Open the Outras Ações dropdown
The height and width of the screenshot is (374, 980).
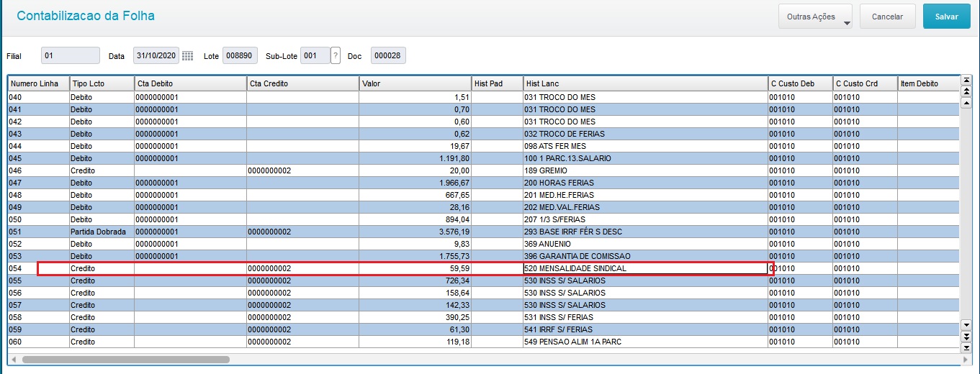(x=815, y=17)
